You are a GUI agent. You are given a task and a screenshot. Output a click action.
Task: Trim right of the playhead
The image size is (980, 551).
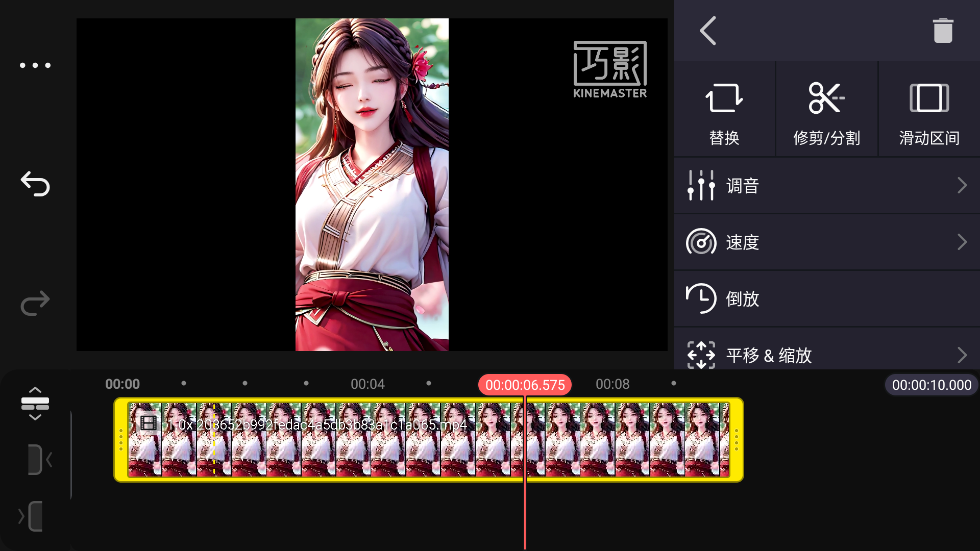coord(31,516)
